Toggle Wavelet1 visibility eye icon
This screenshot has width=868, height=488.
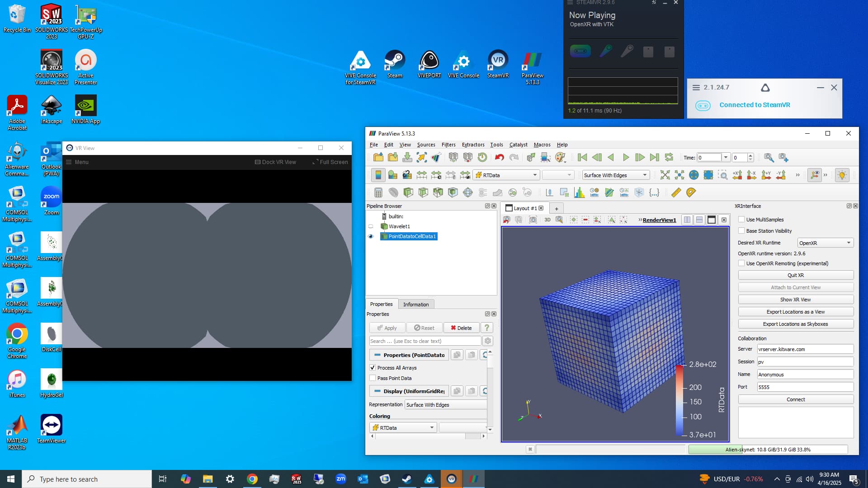click(x=371, y=226)
